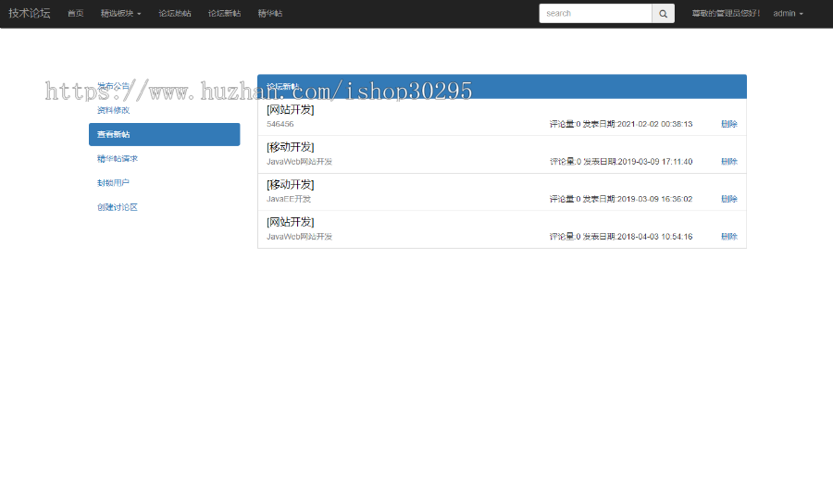Delete the post dated 2019-03-09 17:11:40
Image resolution: width=833 pixels, height=504 pixels.
click(x=729, y=162)
